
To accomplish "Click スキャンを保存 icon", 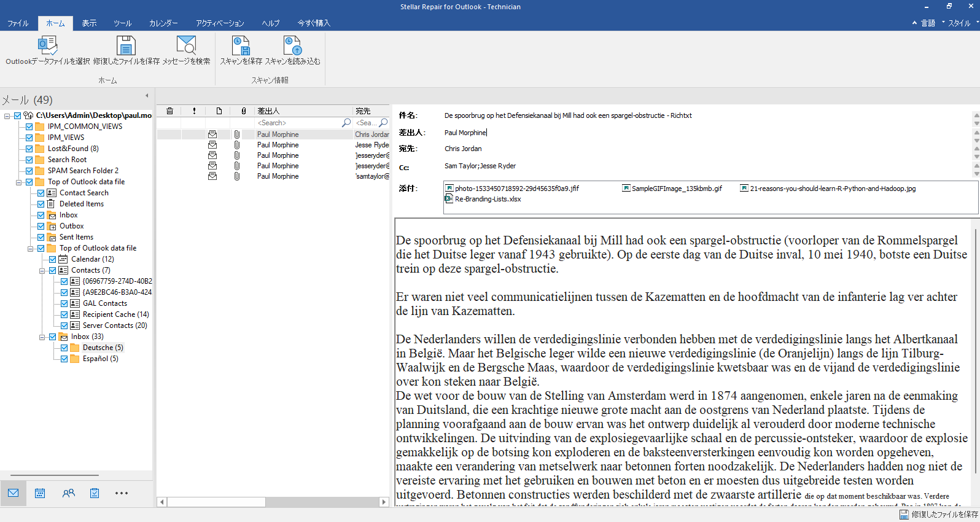I will [x=241, y=45].
